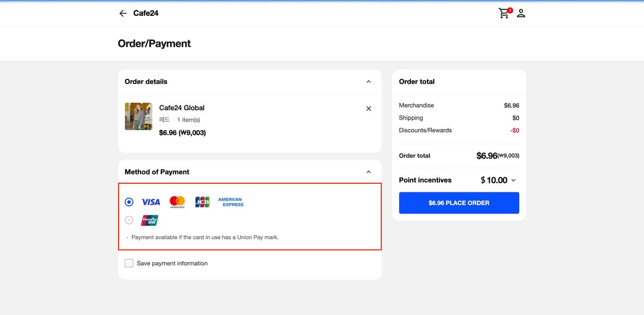Click the Mastercard logo

[x=177, y=202]
